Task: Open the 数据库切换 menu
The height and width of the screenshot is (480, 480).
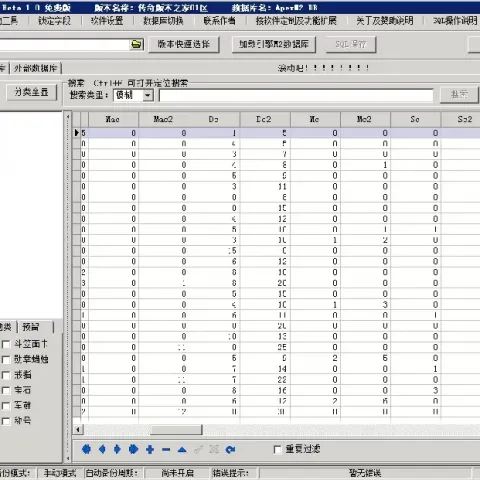Action: pos(163,21)
